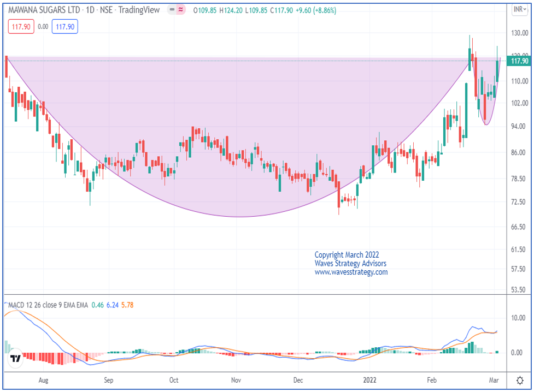
Task: Click the Sep label on time axis
Action: 109,380
